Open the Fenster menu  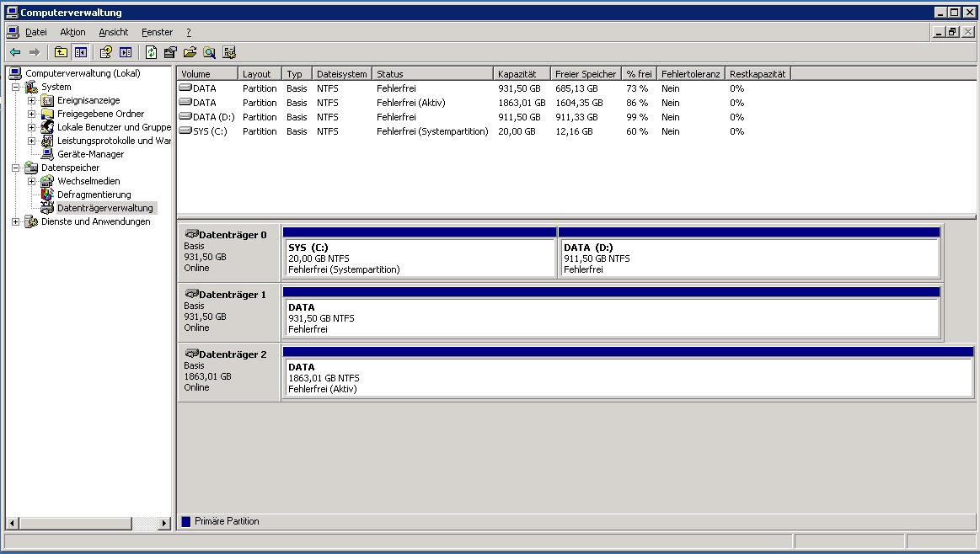pyautogui.click(x=157, y=32)
